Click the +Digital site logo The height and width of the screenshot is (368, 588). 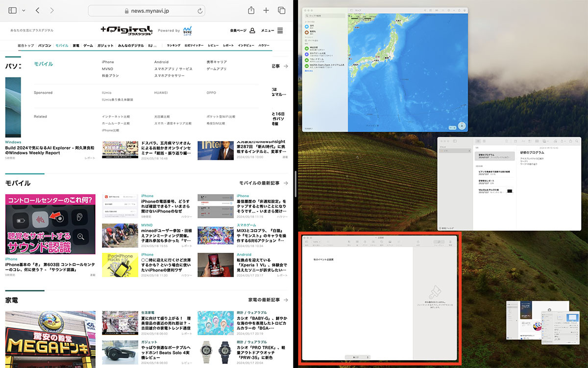click(x=127, y=30)
